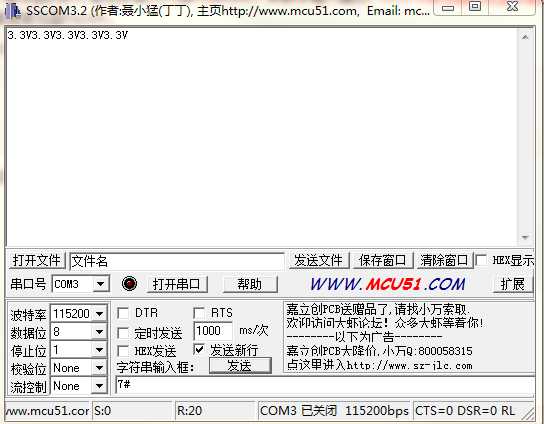544x424 pixels.
Task: Click the COM3 已关闭 115200bps status text
Action: click(x=334, y=411)
